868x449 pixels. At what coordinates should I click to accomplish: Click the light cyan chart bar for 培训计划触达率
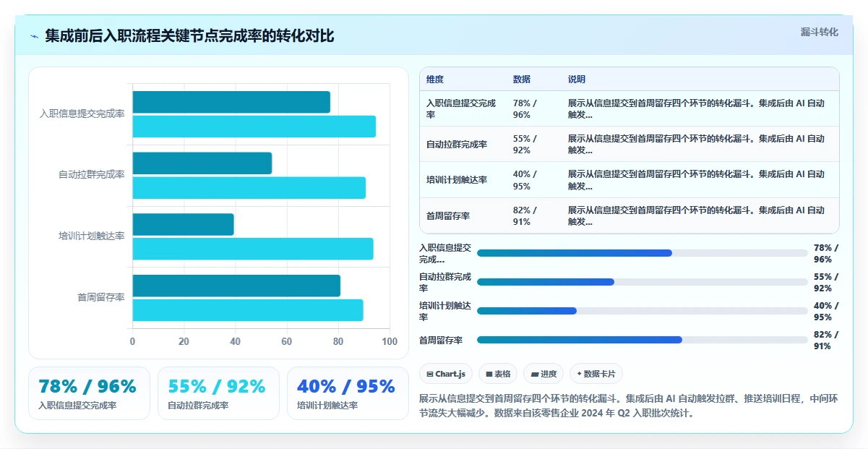pyautogui.click(x=253, y=249)
